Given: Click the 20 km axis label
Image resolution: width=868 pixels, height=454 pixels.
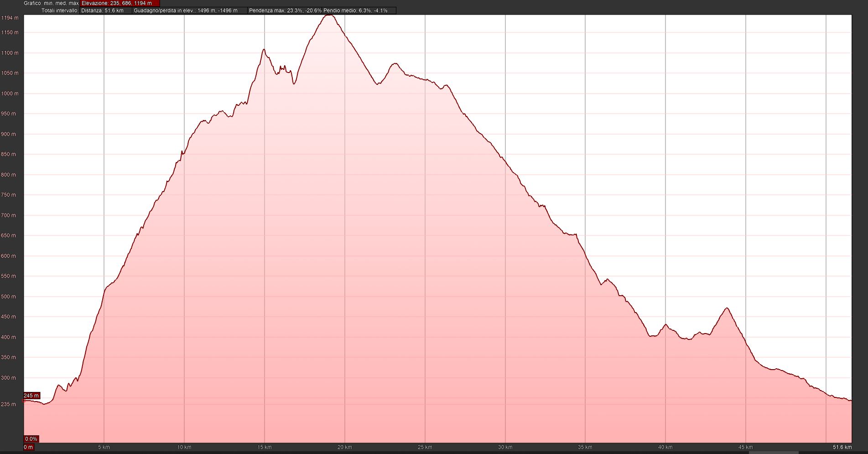Looking at the screenshot, I should coord(344,447).
